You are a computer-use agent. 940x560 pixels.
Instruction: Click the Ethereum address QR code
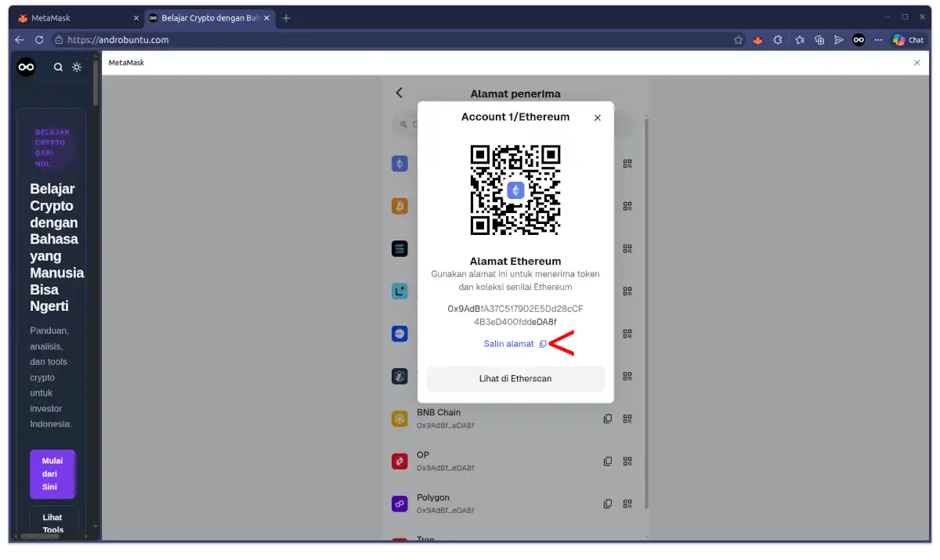coord(515,190)
